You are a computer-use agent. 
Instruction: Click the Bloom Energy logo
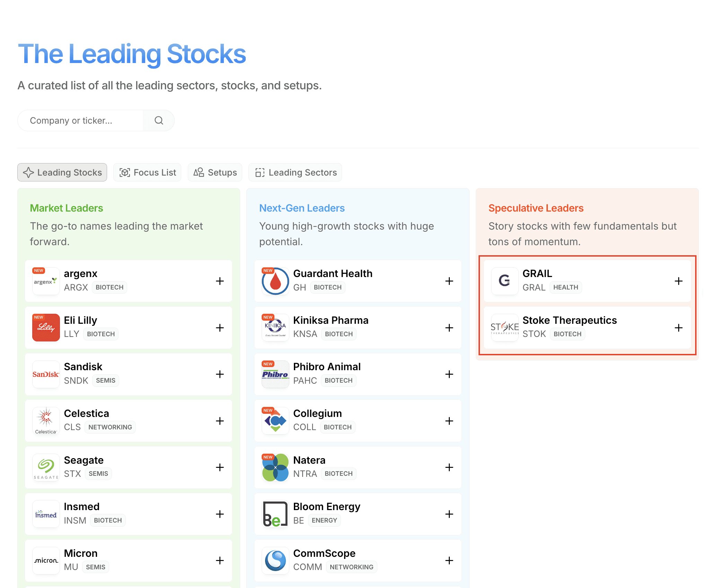tap(275, 514)
